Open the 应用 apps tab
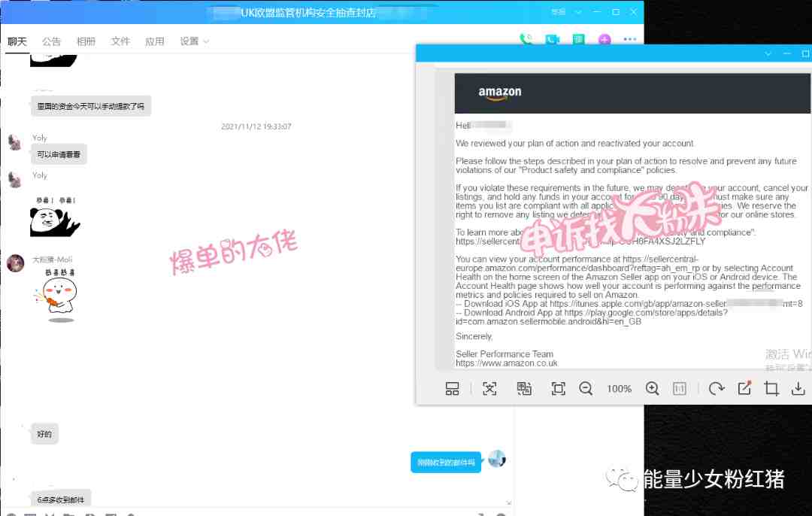The height and width of the screenshot is (516, 812). click(x=154, y=41)
